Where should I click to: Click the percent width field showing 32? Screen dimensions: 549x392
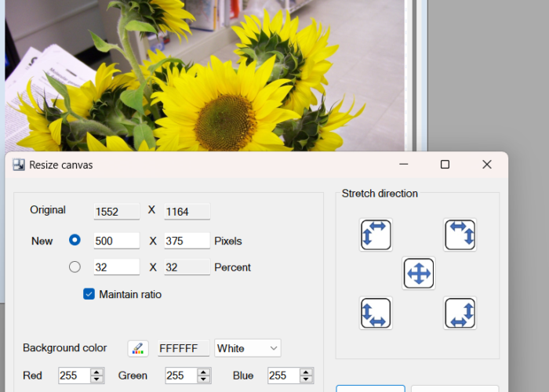[117, 267]
